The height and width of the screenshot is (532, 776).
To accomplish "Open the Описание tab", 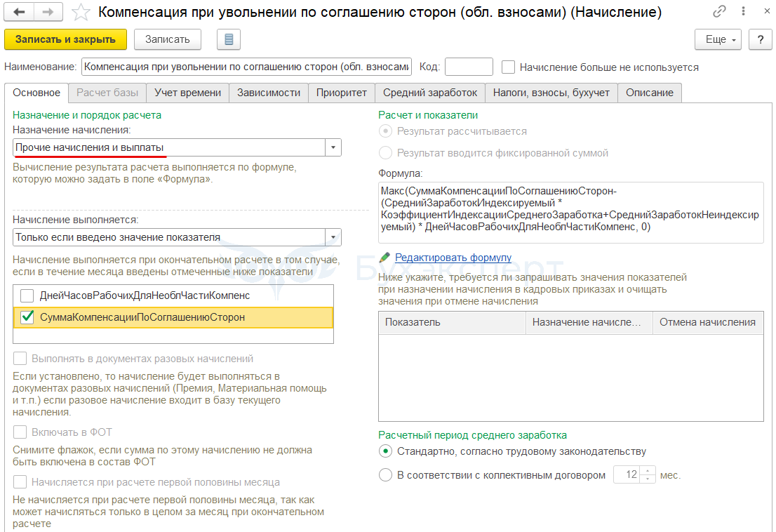I will (649, 93).
